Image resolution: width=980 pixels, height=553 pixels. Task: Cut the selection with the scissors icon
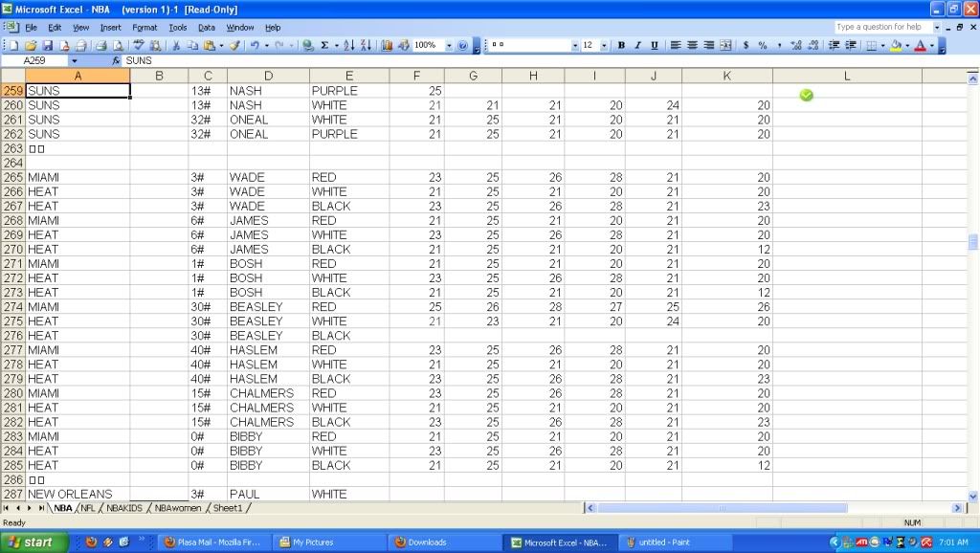click(176, 46)
